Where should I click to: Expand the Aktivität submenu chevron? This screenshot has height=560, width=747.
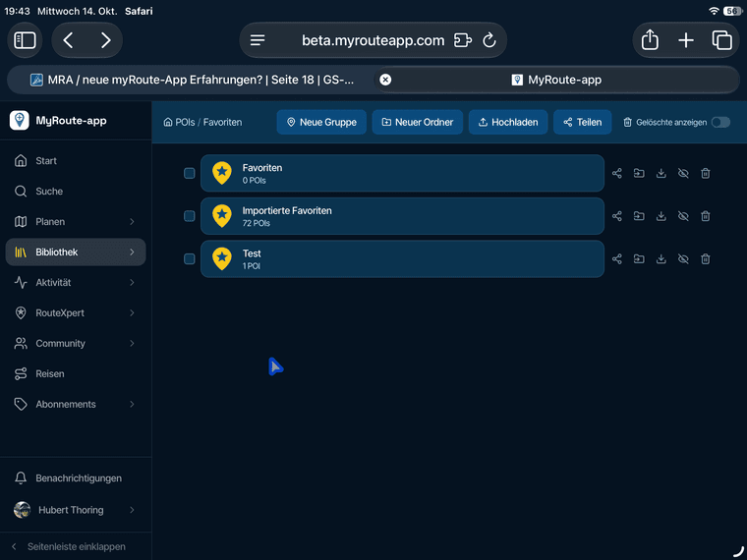coord(132,282)
